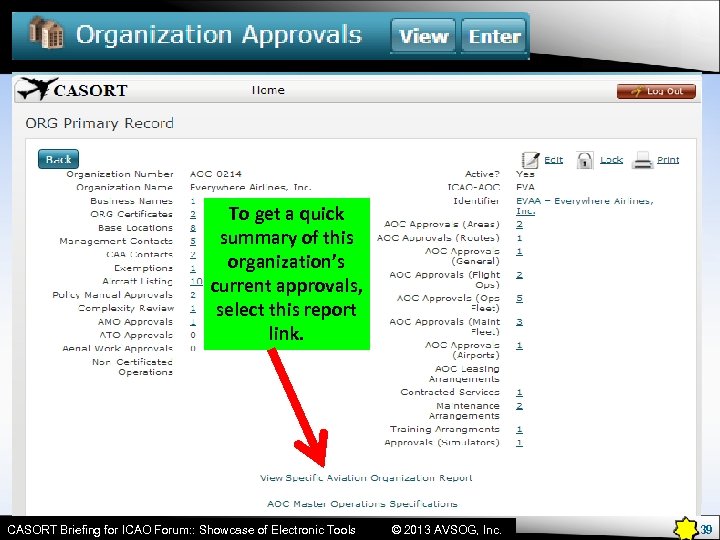Open the Edit link
Viewport: 720px width, 540px height.
[x=553, y=160]
